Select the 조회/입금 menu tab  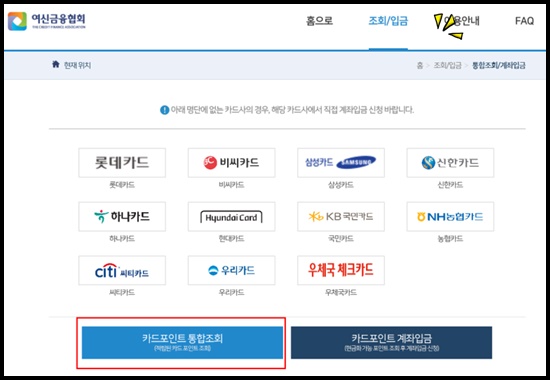[388, 21]
